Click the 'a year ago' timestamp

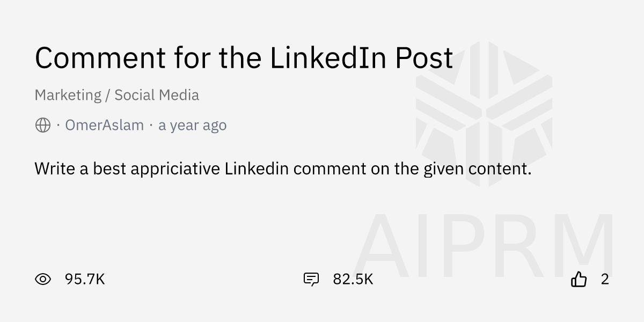point(192,126)
